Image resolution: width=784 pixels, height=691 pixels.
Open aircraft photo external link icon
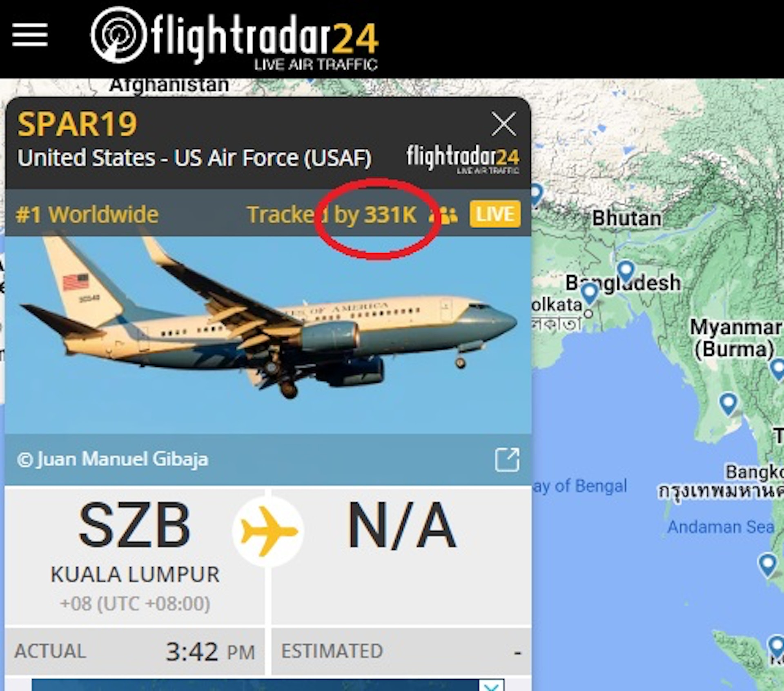click(507, 460)
